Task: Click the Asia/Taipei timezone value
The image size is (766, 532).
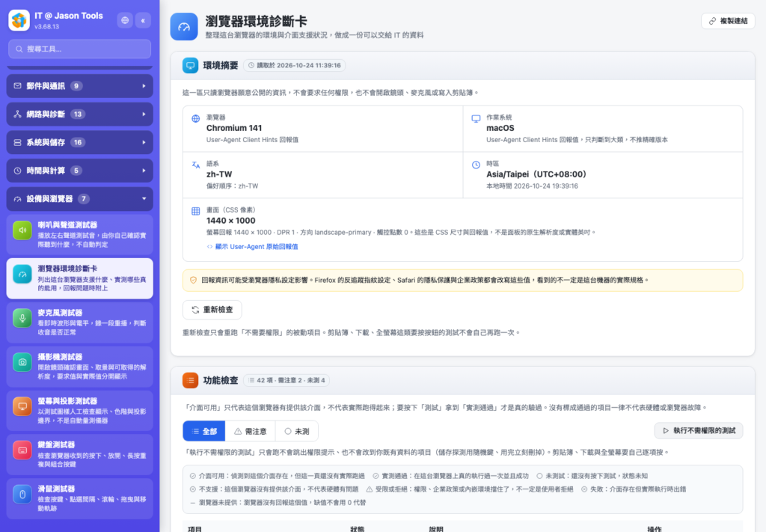Action: click(536, 174)
